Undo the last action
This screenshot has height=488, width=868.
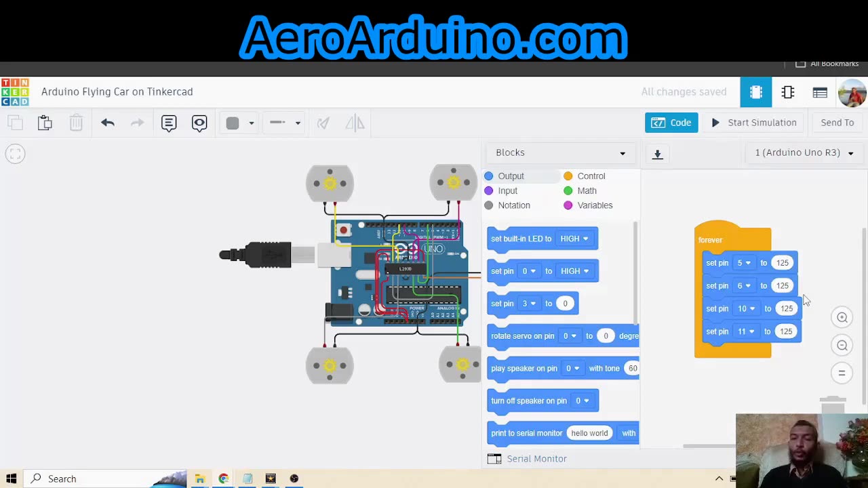click(108, 123)
